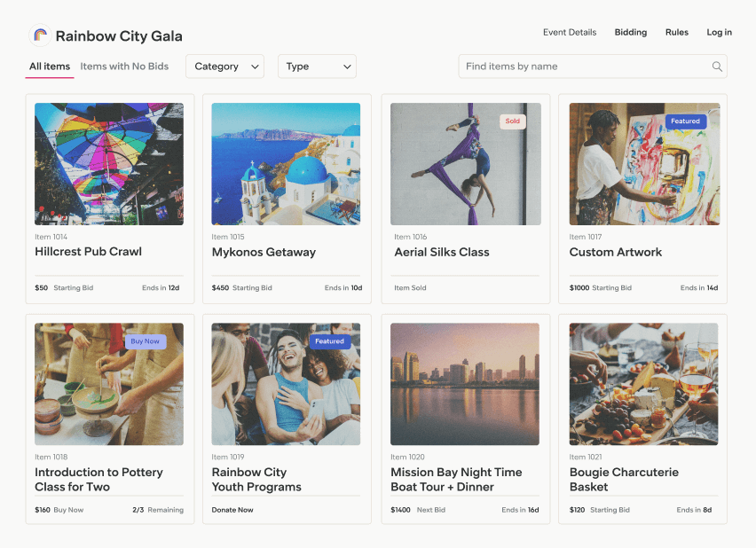Go to the Bidding page
This screenshot has width=756, height=548.
tap(631, 32)
